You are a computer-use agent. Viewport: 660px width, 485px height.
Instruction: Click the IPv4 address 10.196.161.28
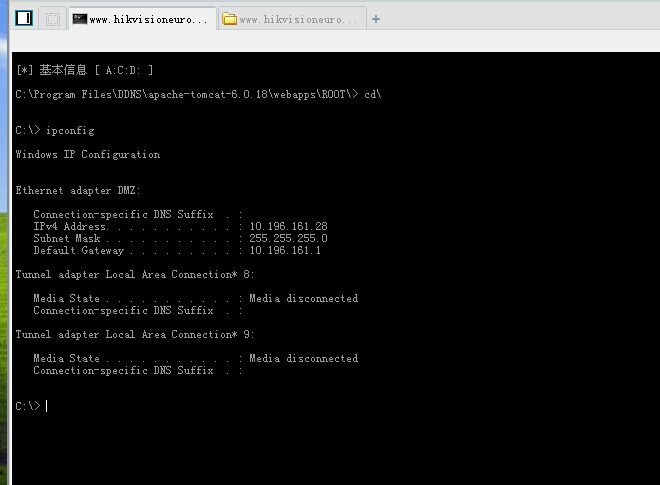288,226
